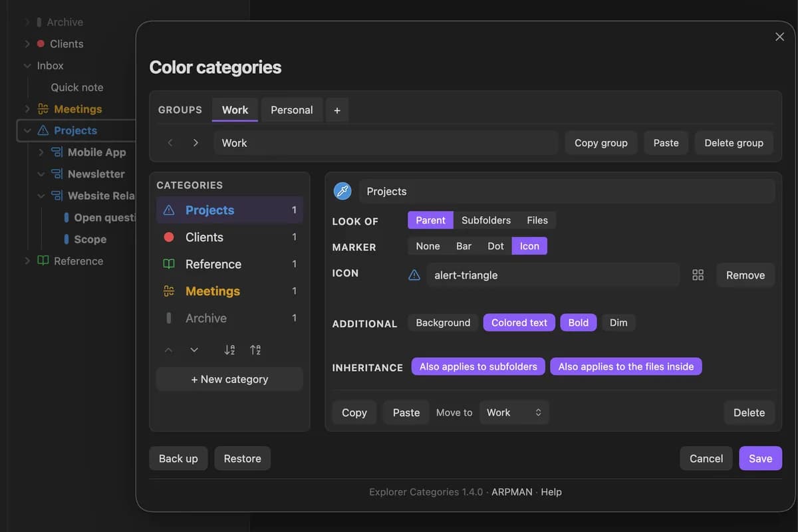Toggle Also applies to subfolders
The height and width of the screenshot is (532, 798).
(478, 366)
